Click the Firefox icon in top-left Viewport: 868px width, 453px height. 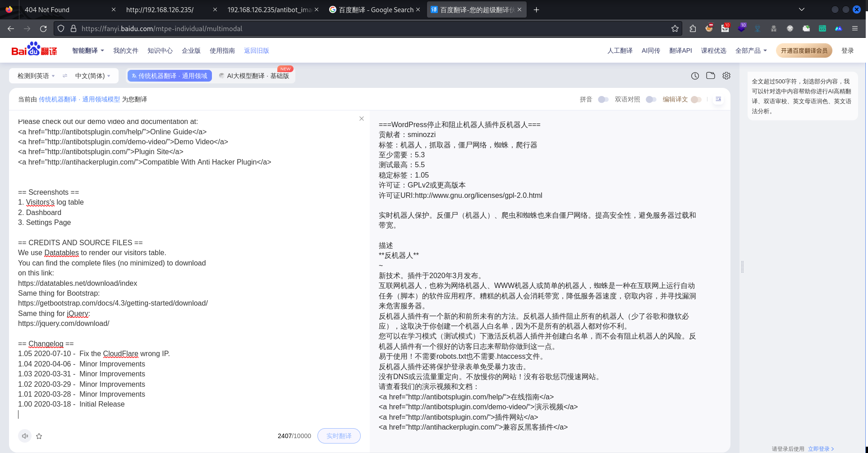point(9,9)
